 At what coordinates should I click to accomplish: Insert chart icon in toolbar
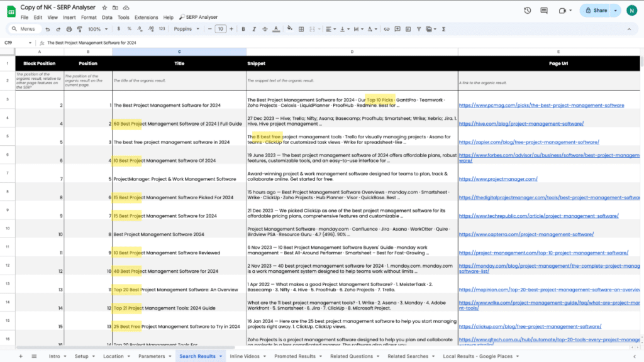(408, 29)
